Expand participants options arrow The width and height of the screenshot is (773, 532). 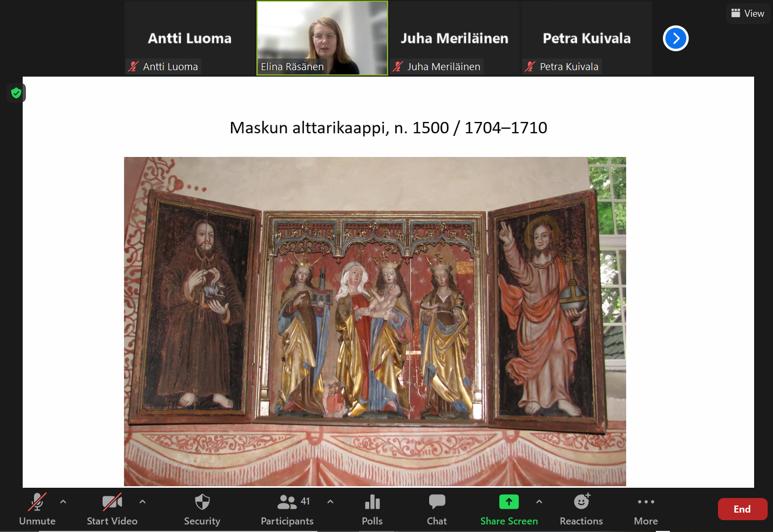click(x=330, y=502)
